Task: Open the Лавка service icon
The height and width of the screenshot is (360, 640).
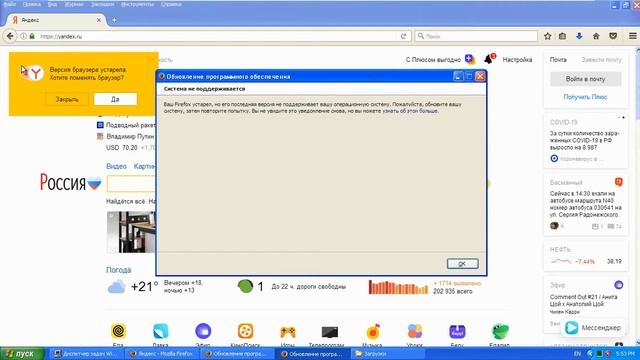Action: point(160,331)
